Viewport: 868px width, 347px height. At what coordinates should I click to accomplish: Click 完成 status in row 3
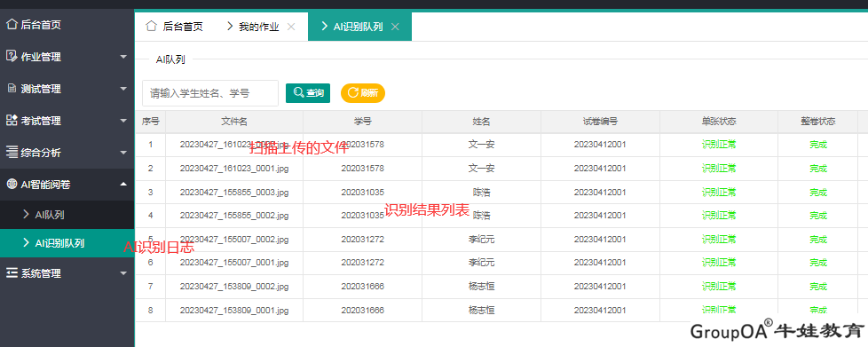point(817,192)
